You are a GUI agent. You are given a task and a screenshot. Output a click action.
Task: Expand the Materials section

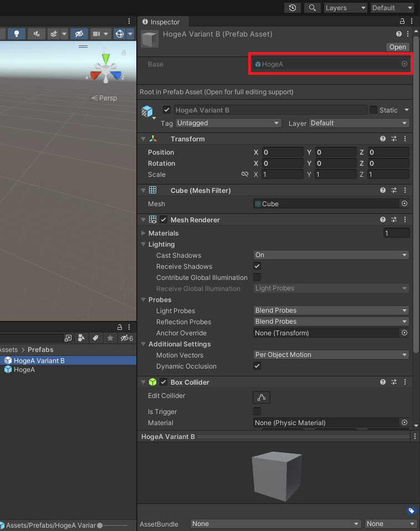point(143,233)
